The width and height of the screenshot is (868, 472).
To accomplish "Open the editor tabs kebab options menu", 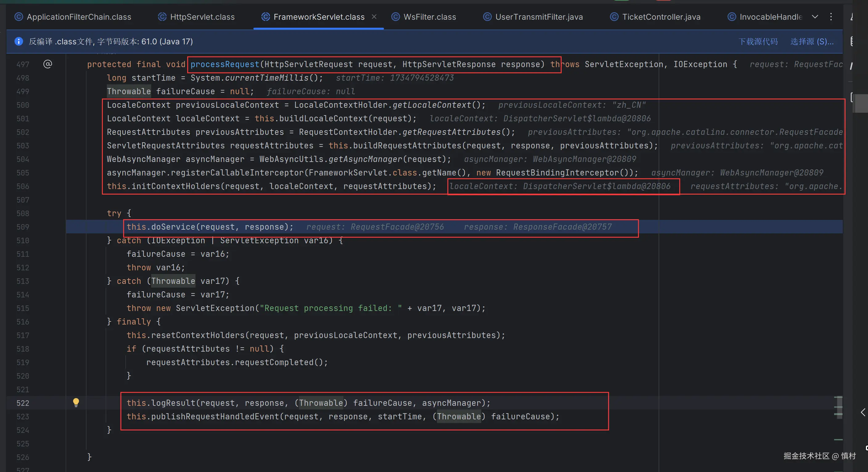I will (x=831, y=17).
